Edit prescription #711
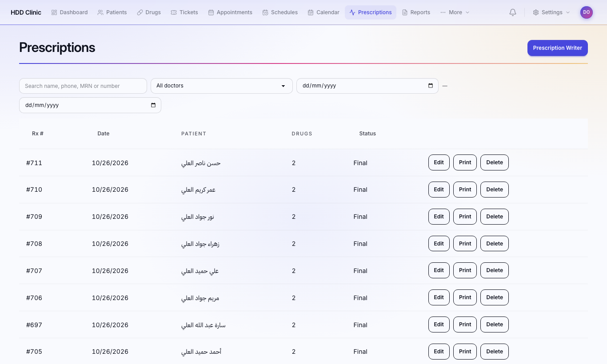Image resolution: width=607 pixels, height=364 pixels. click(439, 162)
